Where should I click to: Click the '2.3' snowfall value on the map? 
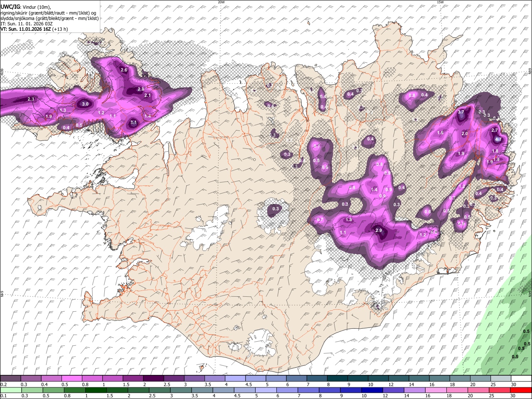point(31,99)
